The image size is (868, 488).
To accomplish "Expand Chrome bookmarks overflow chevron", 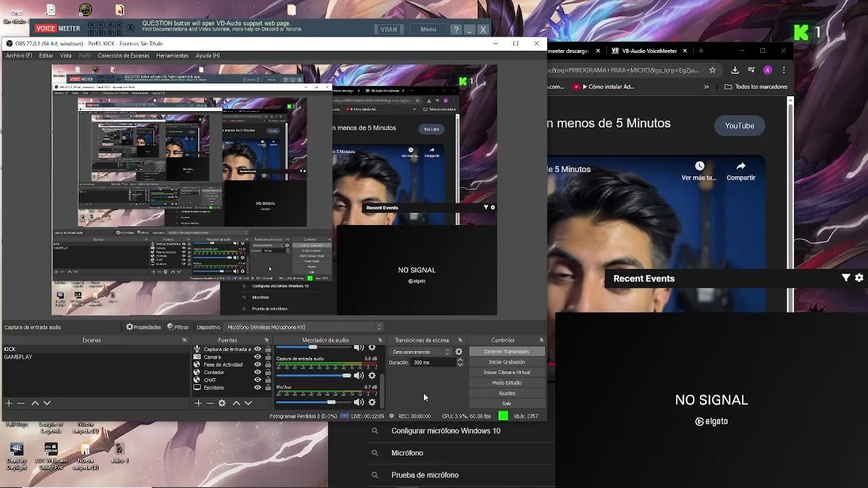I will [x=707, y=87].
